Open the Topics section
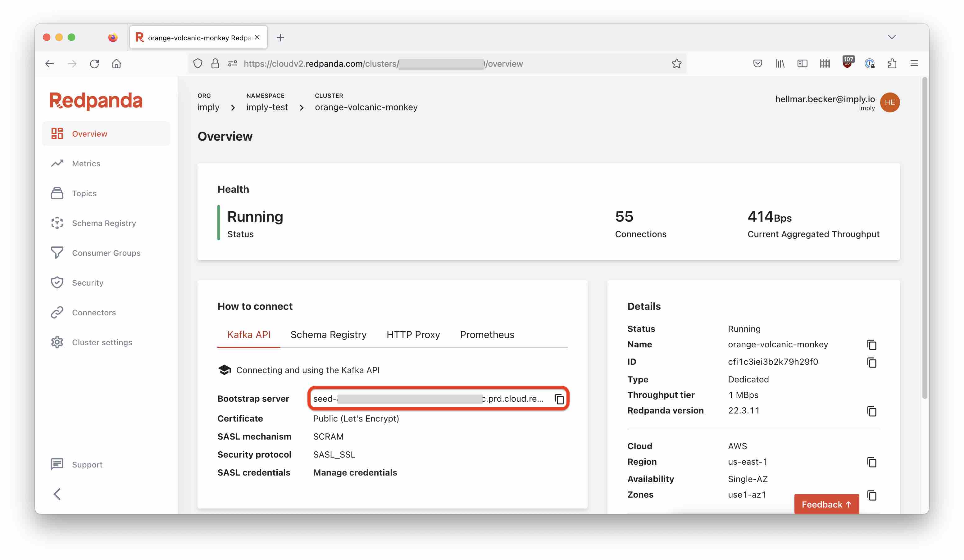The width and height of the screenshot is (964, 560). pyautogui.click(x=84, y=193)
